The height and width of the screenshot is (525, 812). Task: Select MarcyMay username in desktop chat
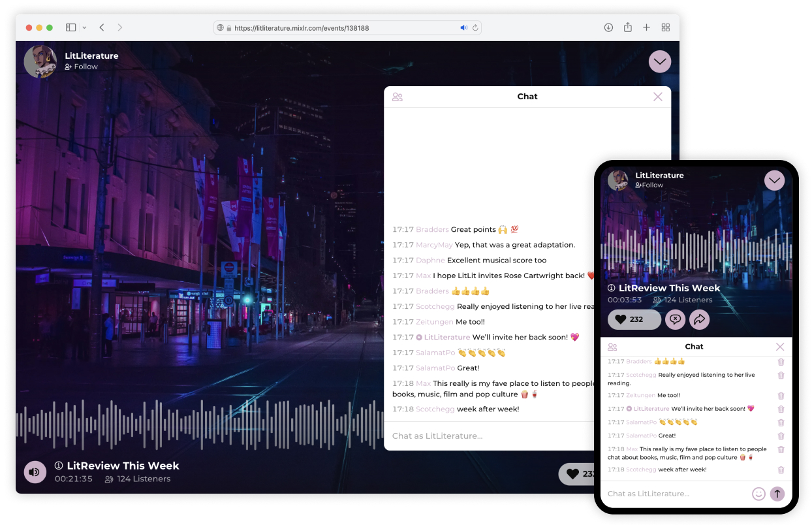434,245
